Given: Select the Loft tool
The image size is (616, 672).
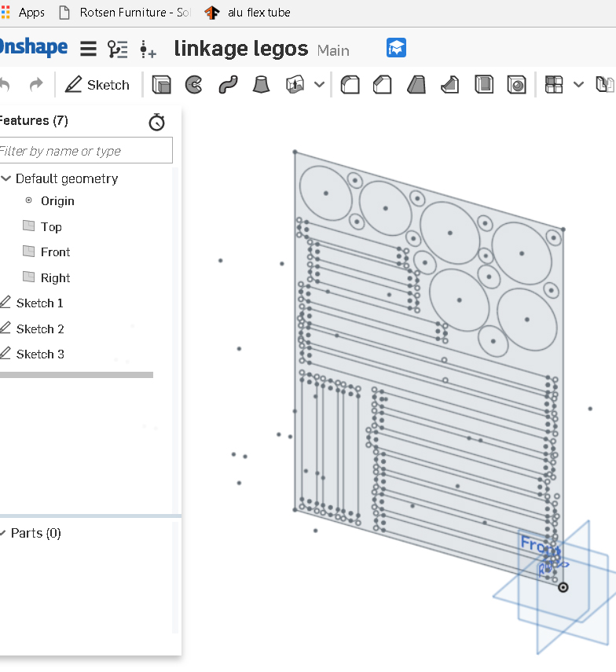Looking at the screenshot, I should pyautogui.click(x=262, y=84).
